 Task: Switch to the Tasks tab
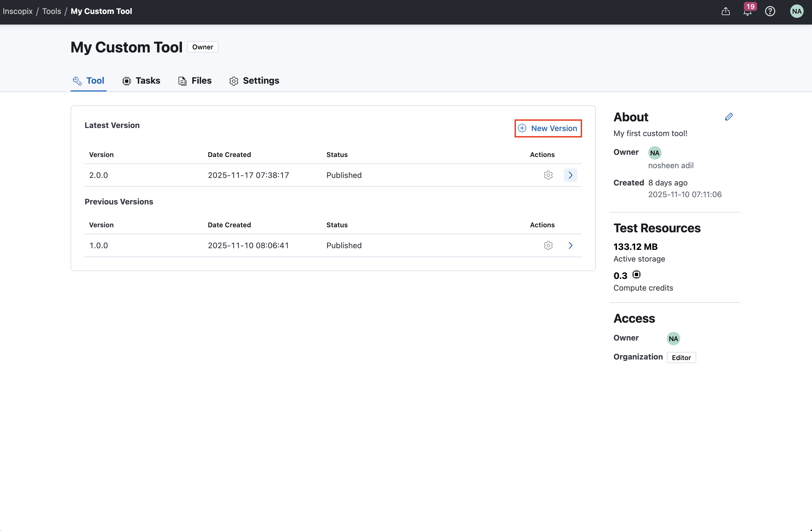(x=141, y=81)
